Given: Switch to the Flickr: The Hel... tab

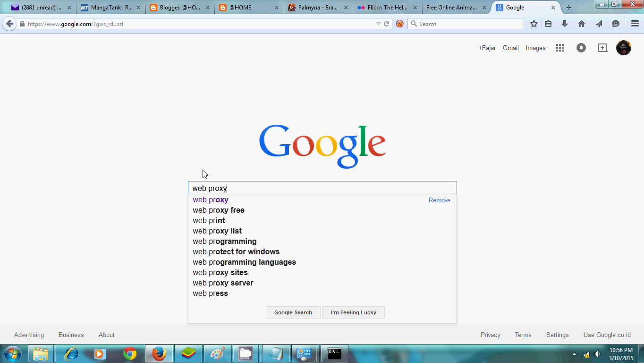Looking at the screenshot, I should point(388,8).
